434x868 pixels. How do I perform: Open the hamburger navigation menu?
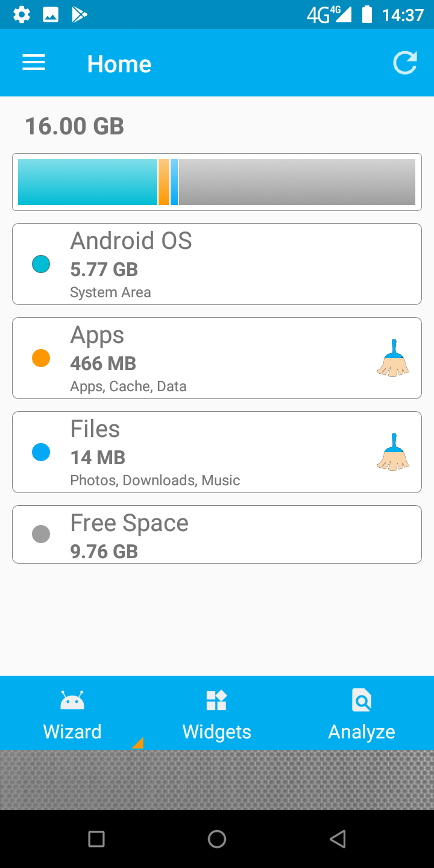[x=34, y=63]
